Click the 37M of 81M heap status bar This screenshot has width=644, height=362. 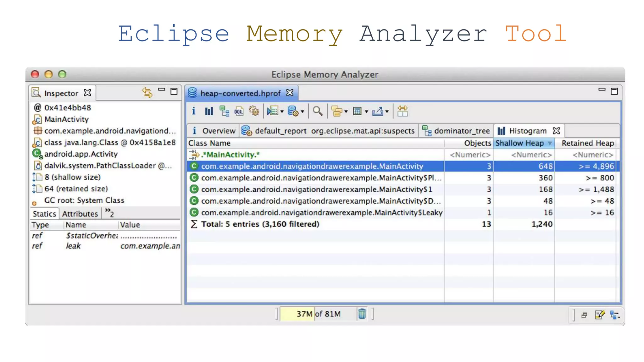[x=318, y=314]
